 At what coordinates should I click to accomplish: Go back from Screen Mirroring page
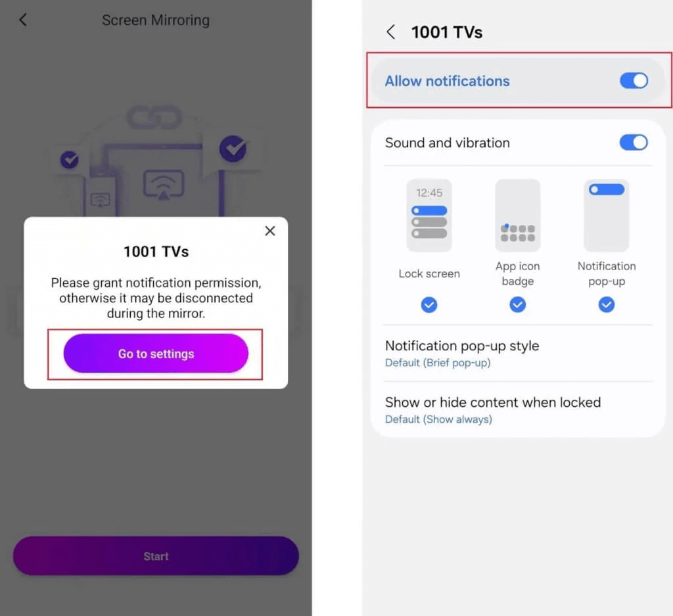[23, 20]
